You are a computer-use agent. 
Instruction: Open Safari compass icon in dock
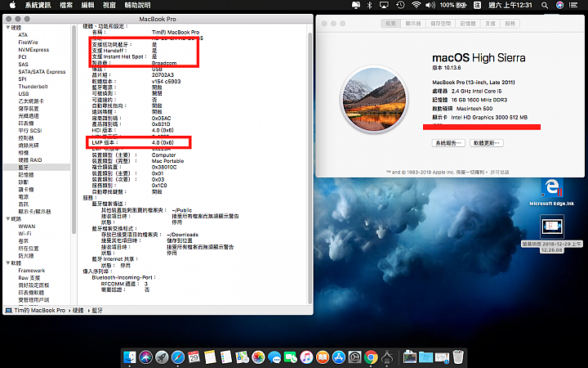[x=178, y=357]
